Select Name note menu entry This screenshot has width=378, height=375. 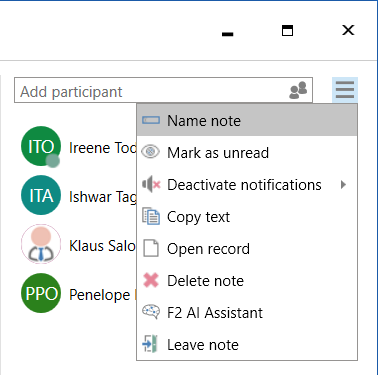click(x=247, y=120)
